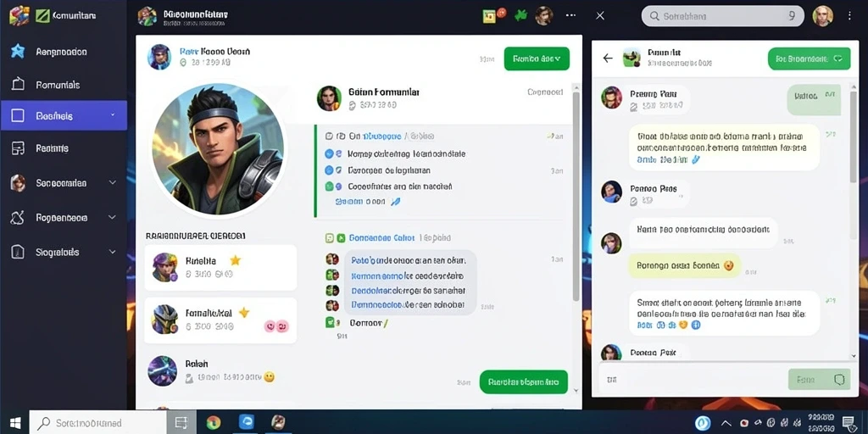Launch Chrome from the Windows taskbar
This screenshot has height=434, width=868.
pyautogui.click(x=213, y=422)
